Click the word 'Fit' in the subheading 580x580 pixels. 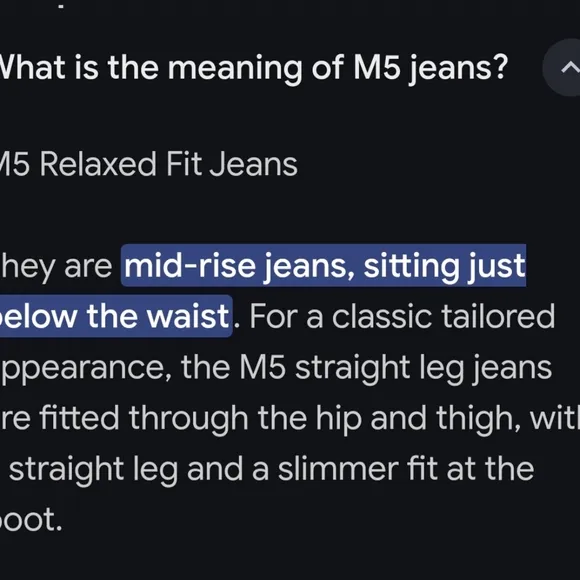coord(184,164)
